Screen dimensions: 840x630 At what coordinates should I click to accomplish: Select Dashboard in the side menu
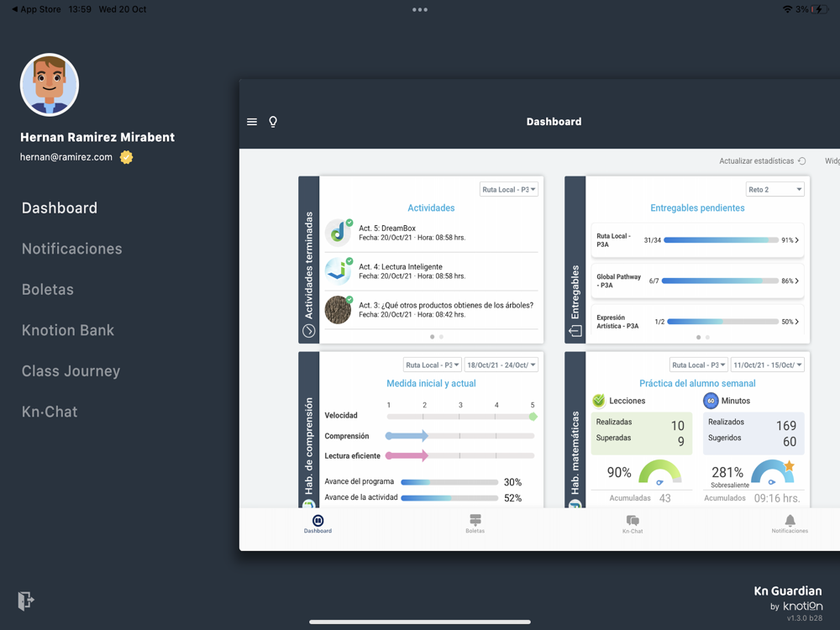tap(60, 207)
